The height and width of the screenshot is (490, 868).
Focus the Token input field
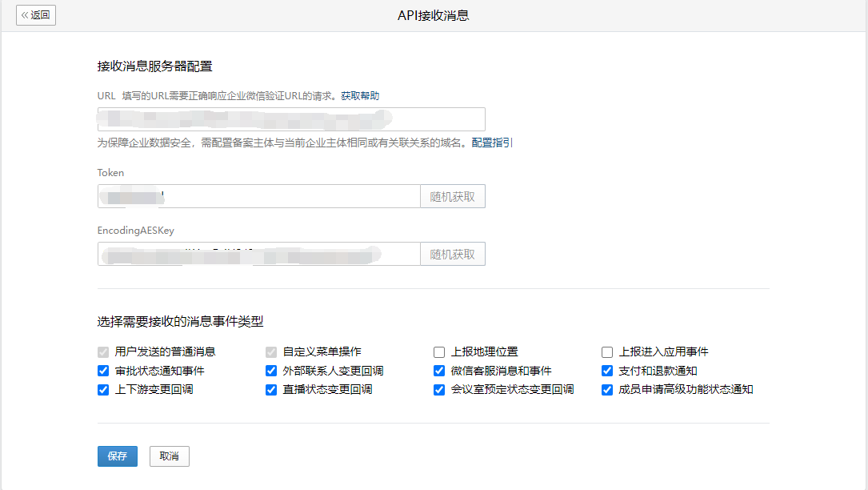258,197
